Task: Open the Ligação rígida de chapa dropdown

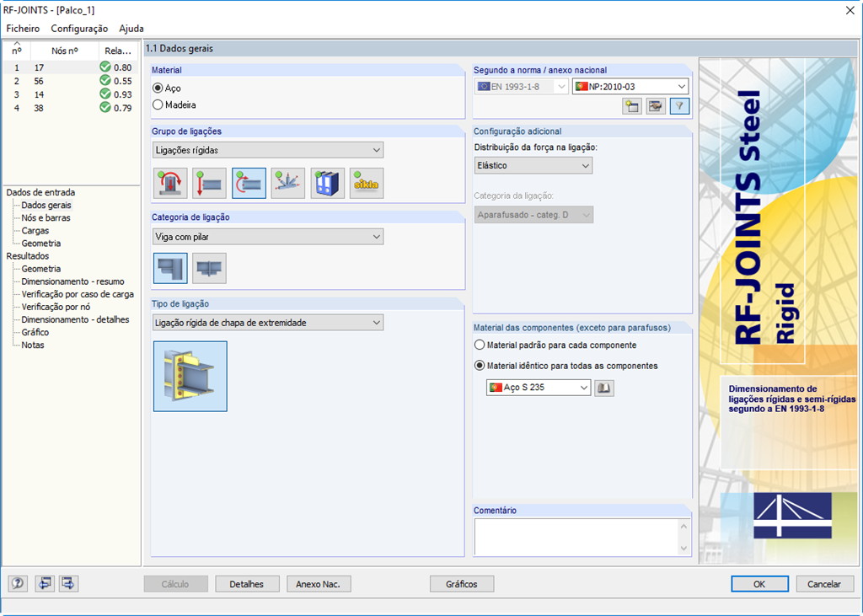Action: pos(268,323)
